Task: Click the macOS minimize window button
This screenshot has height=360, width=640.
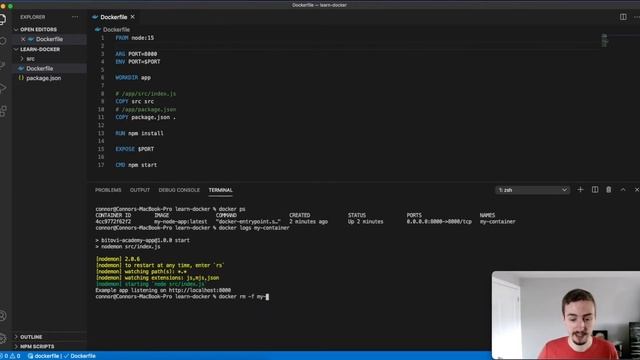Action: coord(3,6)
